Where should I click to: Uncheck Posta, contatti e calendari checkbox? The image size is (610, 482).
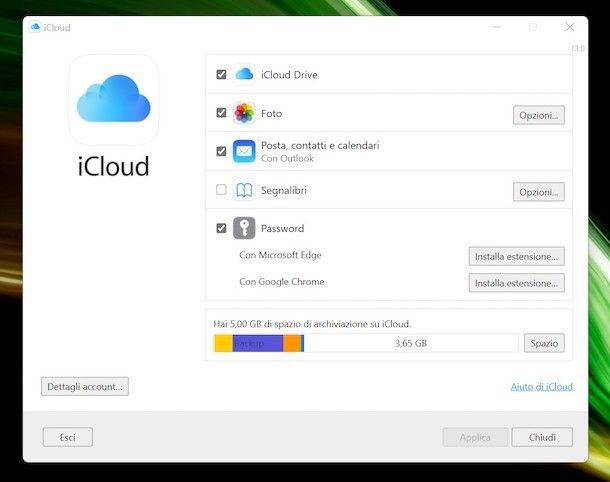click(221, 151)
